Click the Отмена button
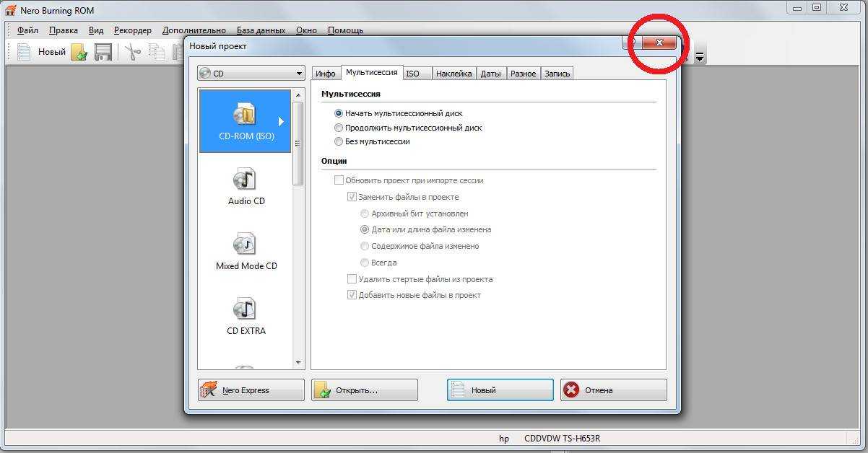The height and width of the screenshot is (453, 868). click(614, 390)
